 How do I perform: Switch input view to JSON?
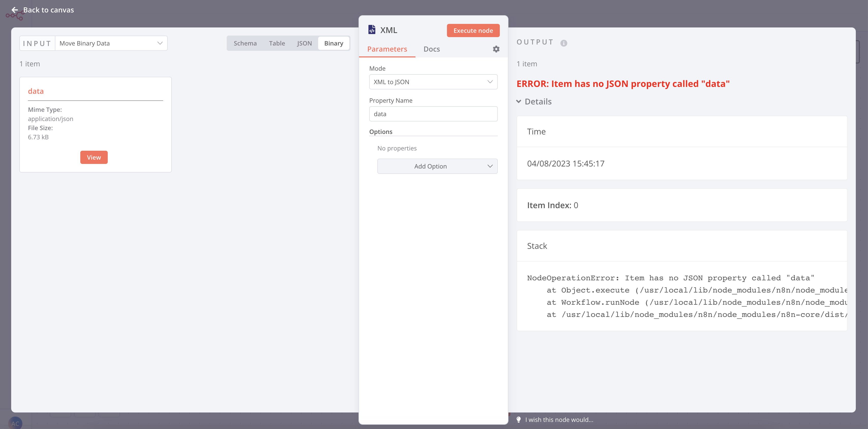pos(304,43)
